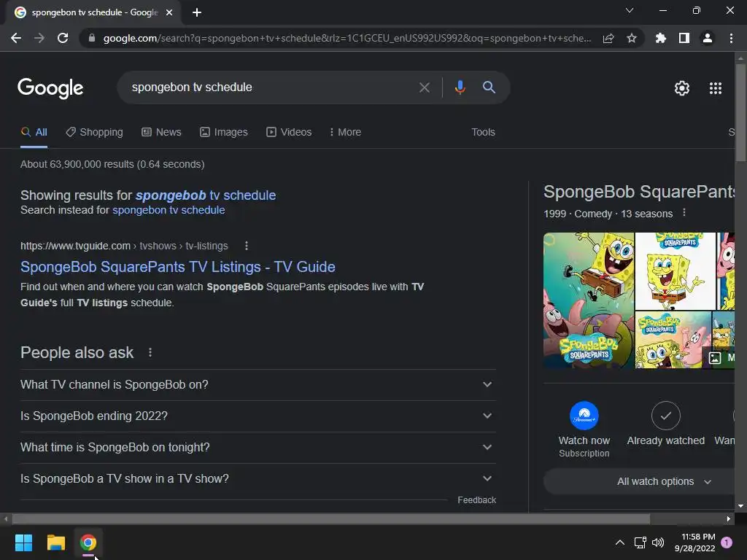747x560 pixels.
Task: Expand What TV channel is SpongeBob on?
Action: click(258, 385)
